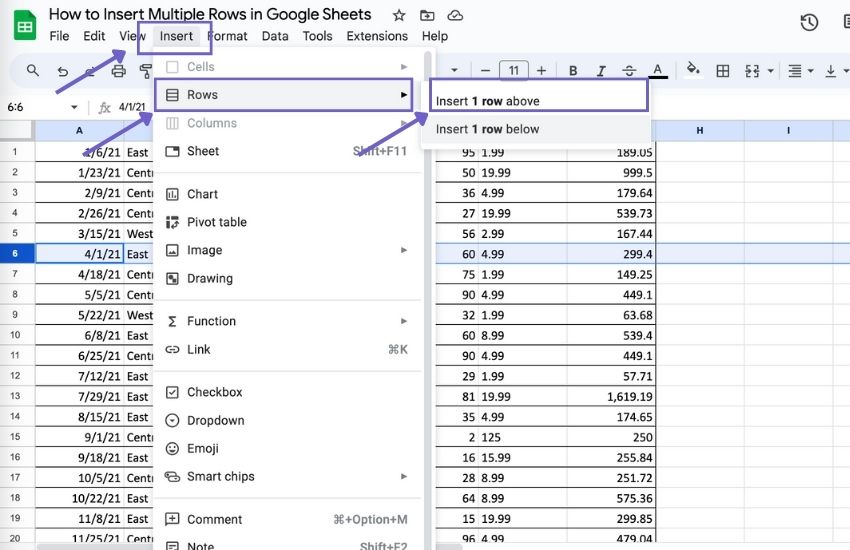The height and width of the screenshot is (550, 850).
Task: Increase font size with plus button
Action: coord(541,70)
